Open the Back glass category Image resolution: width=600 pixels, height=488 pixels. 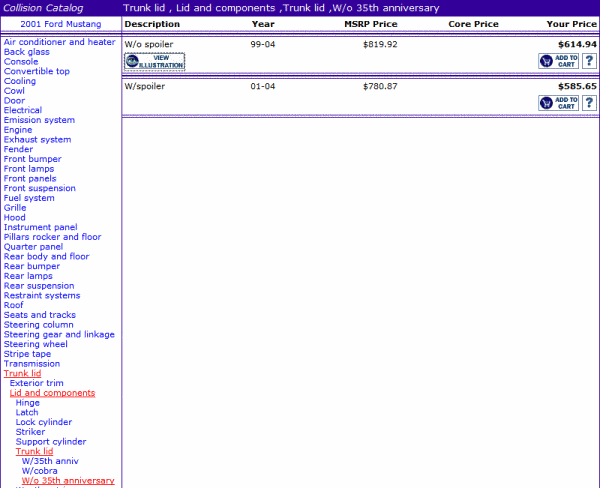pyautogui.click(x=26, y=52)
